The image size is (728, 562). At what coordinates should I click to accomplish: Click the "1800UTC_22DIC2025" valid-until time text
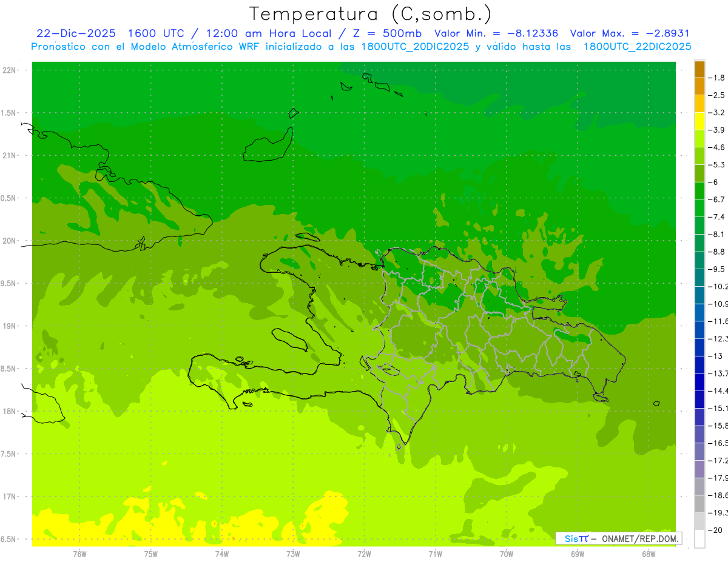pyautogui.click(x=638, y=46)
